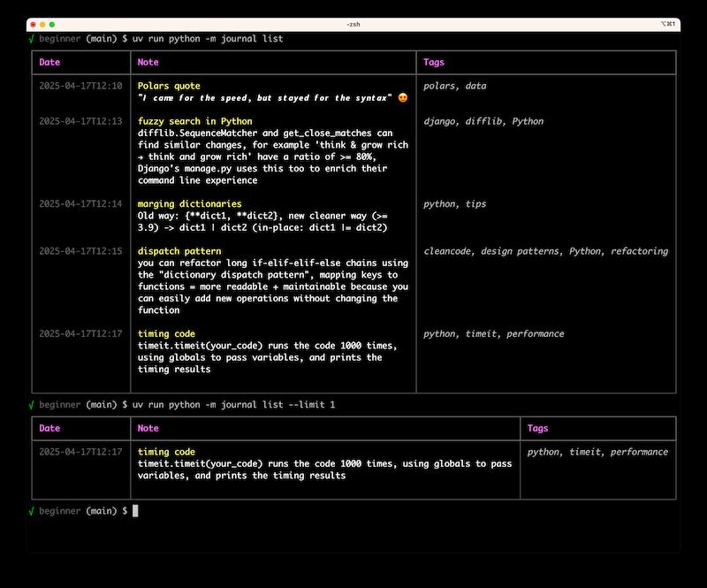Click the line starting 'difflib.SequenceMatcher'
Screen dimensions: 707x588
265,134
